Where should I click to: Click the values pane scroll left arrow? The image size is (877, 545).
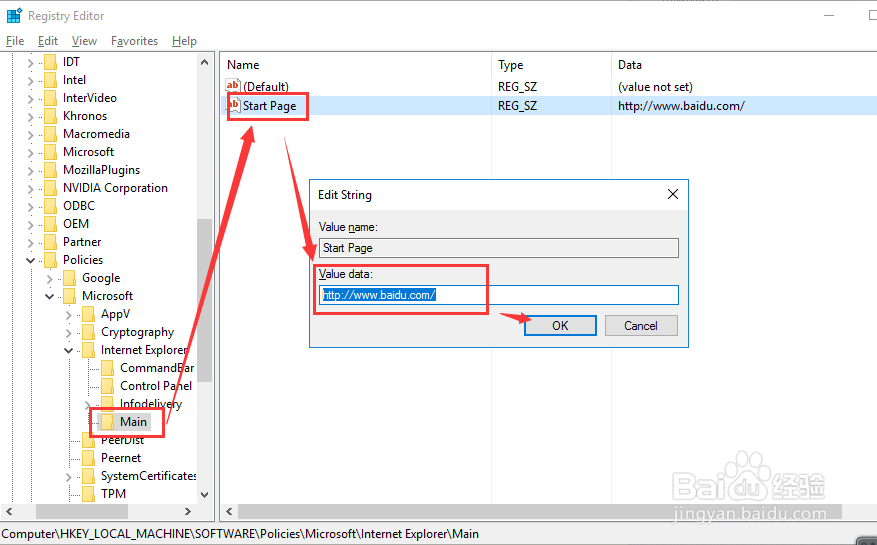point(229,511)
